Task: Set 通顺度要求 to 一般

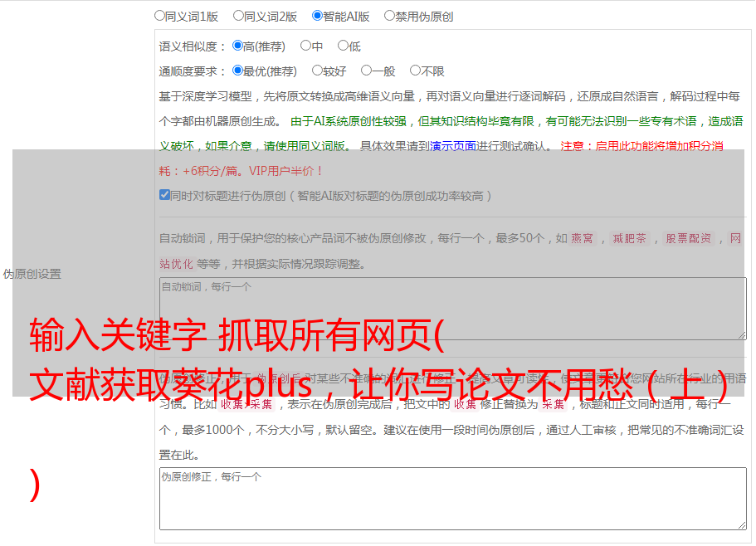Action: coord(366,71)
